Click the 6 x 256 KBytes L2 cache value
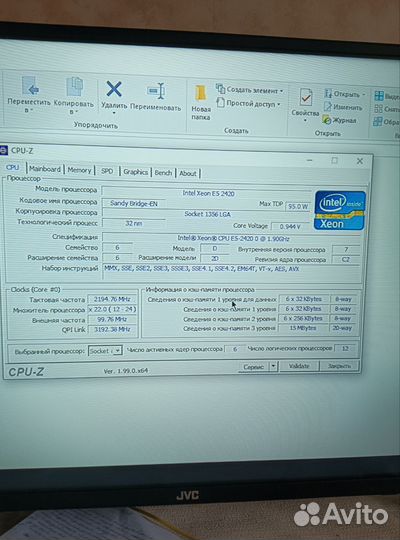 (x=303, y=319)
